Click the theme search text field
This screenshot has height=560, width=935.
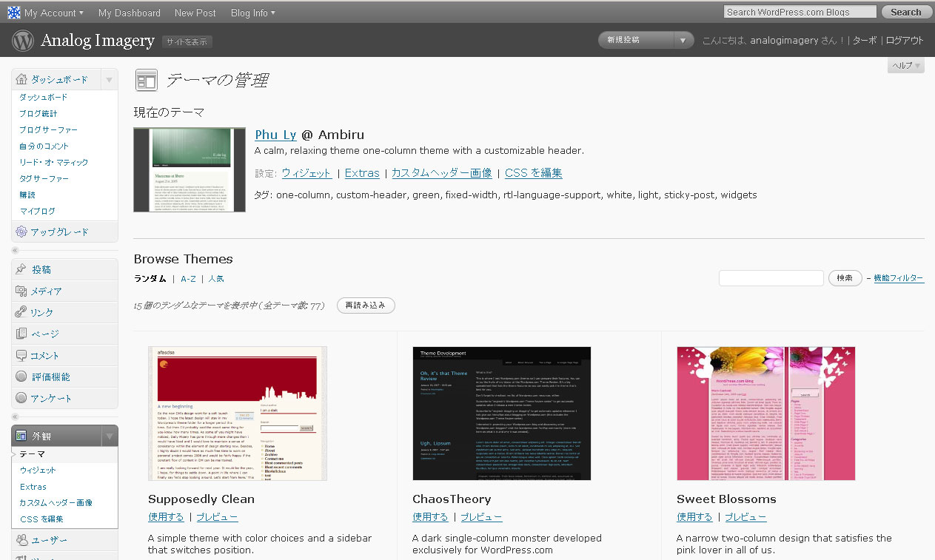click(x=771, y=278)
